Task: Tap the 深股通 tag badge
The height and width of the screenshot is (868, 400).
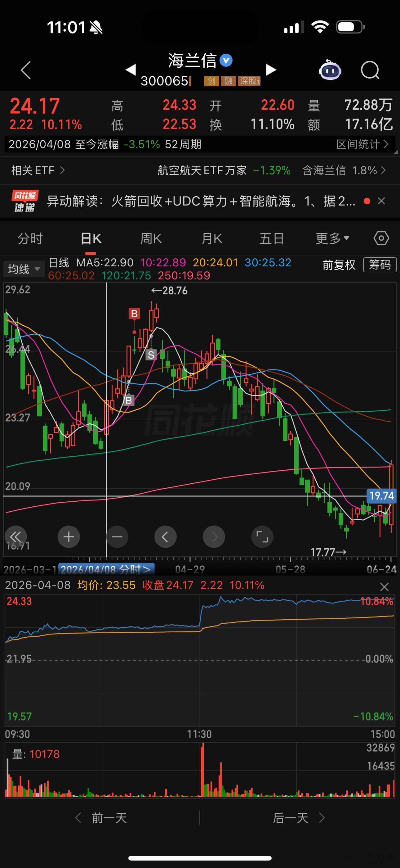Action: pos(250,81)
